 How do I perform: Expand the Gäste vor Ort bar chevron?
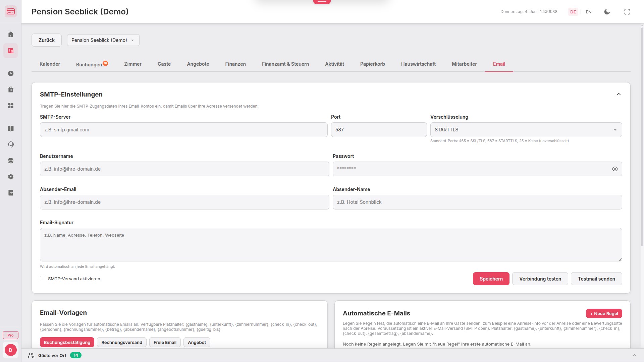pos(634,355)
